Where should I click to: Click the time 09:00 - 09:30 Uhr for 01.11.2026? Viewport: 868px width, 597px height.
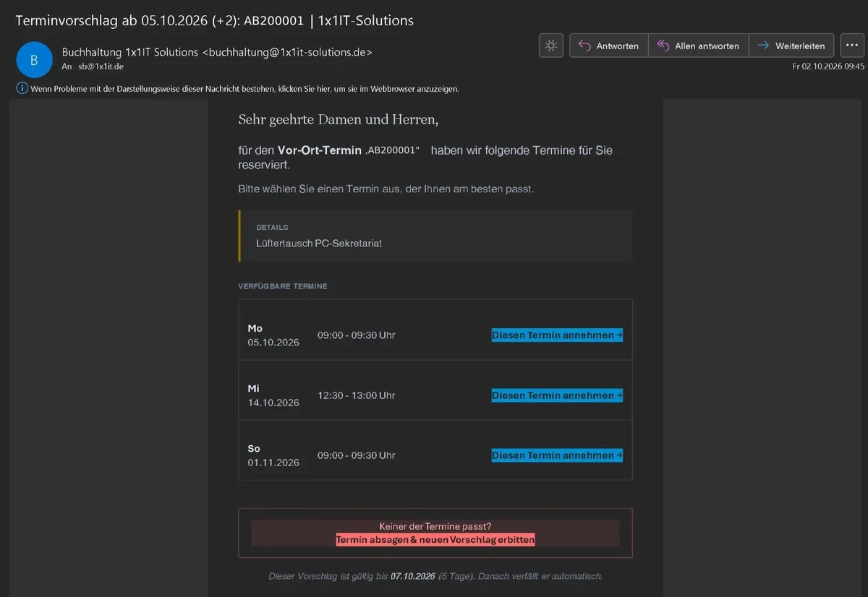(x=356, y=455)
